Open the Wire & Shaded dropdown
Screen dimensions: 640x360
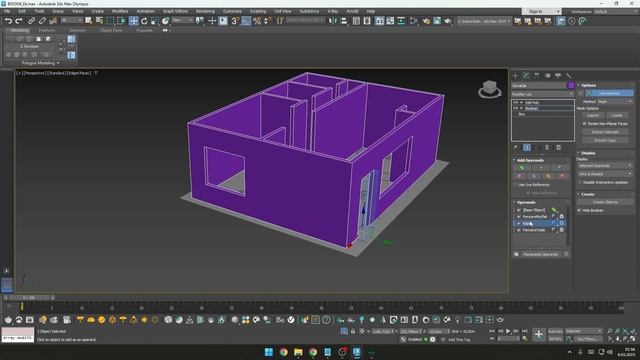point(604,174)
